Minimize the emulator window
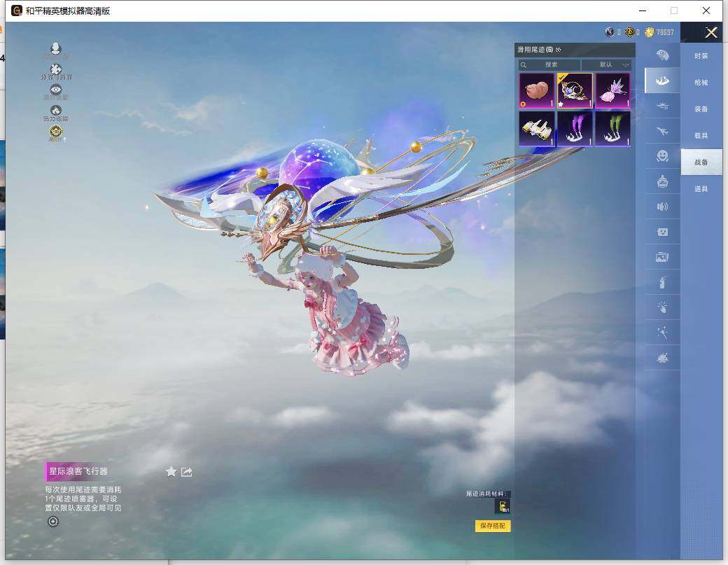The height and width of the screenshot is (565, 728). point(643,11)
